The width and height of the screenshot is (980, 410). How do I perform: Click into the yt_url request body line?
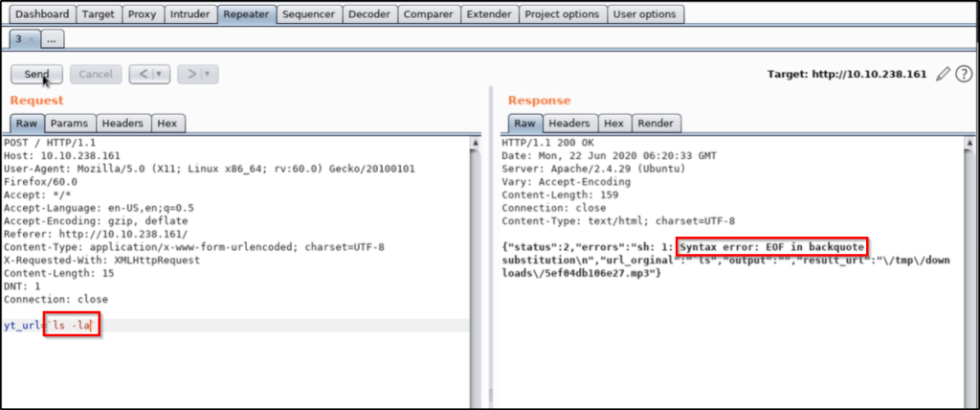[x=239, y=326]
